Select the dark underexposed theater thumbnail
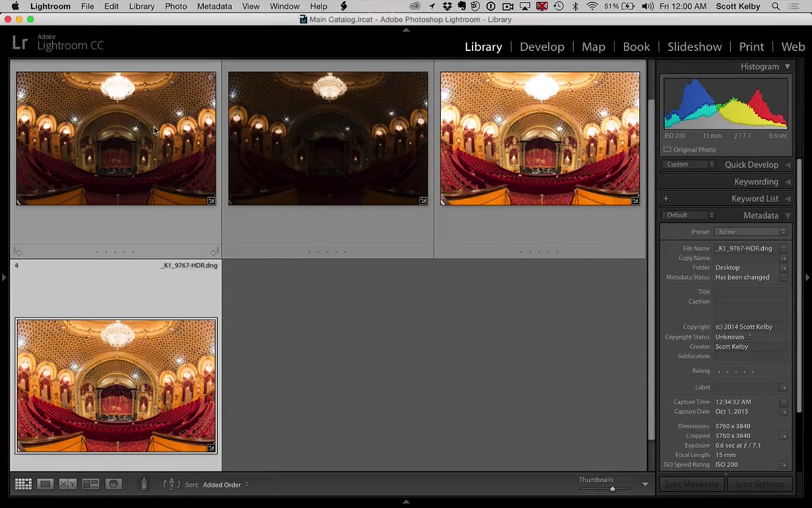 pyautogui.click(x=328, y=138)
